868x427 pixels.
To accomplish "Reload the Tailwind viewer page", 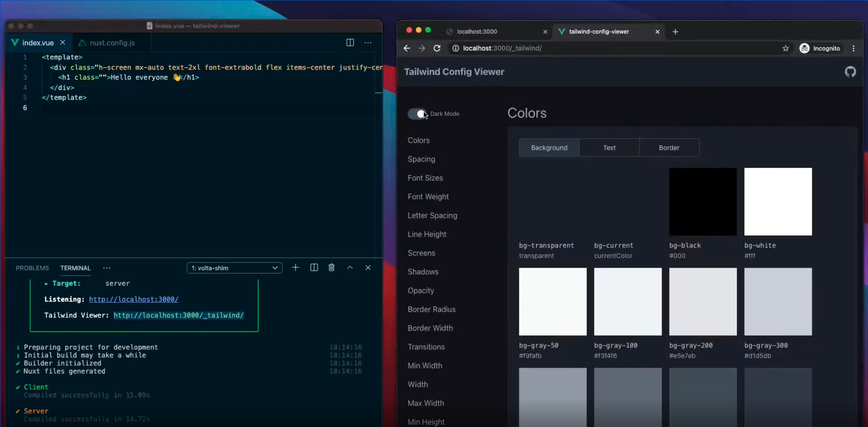I will point(437,48).
